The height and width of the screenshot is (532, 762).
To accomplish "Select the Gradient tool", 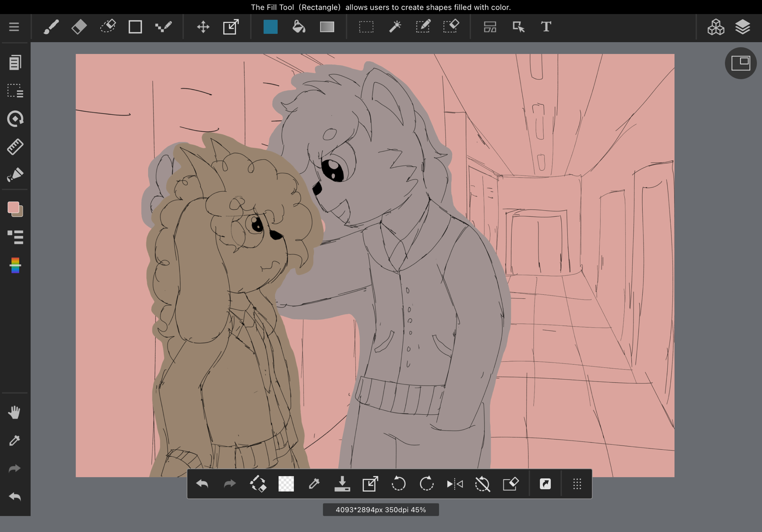I will click(327, 27).
